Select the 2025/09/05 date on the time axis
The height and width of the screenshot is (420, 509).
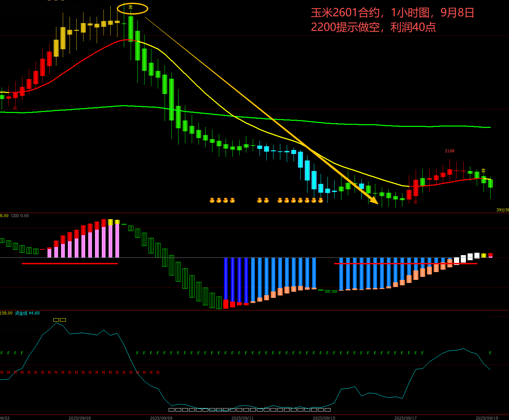point(80,418)
